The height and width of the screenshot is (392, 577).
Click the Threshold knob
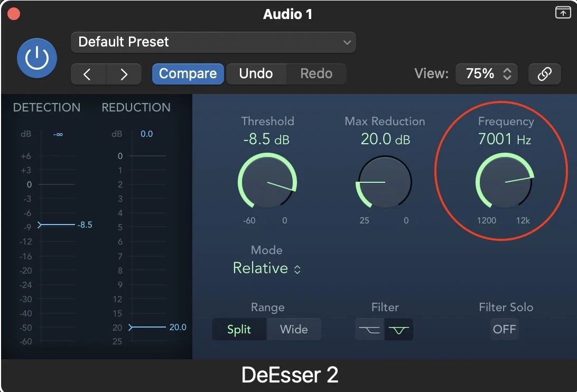267,182
